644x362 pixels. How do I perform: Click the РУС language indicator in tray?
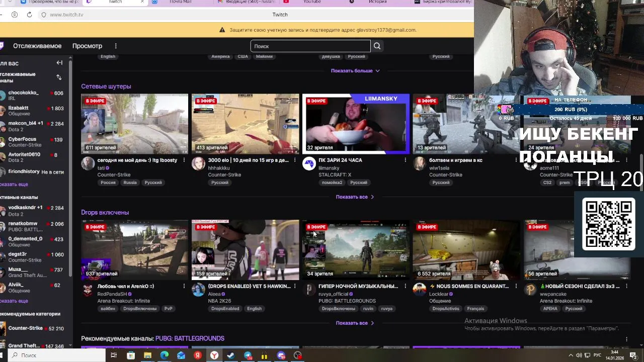click(x=597, y=355)
